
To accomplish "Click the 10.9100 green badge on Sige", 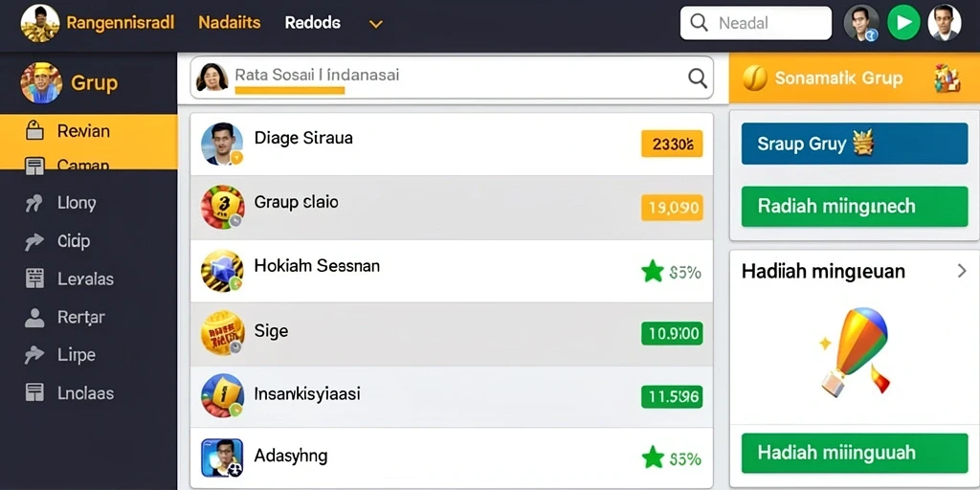I will [x=672, y=333].
